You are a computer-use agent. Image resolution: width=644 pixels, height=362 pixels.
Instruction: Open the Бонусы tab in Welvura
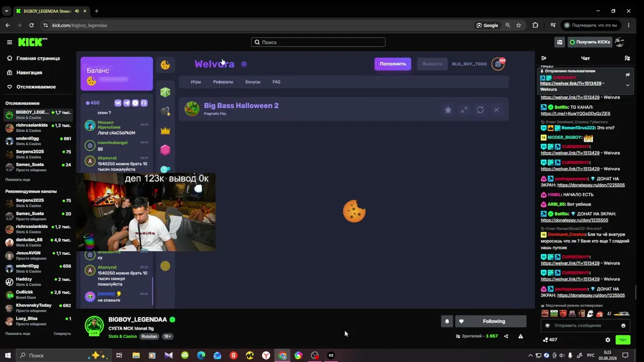[x=253, y=82]
